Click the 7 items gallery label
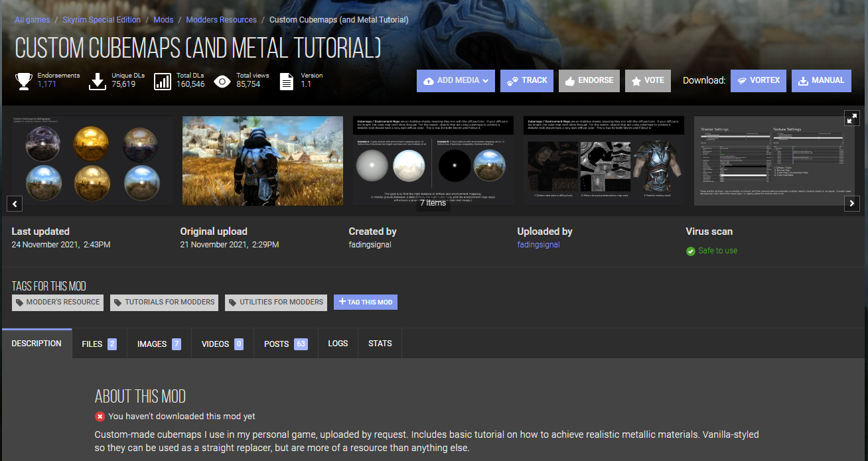Screen dimensions: 868x461 point(433,203)
